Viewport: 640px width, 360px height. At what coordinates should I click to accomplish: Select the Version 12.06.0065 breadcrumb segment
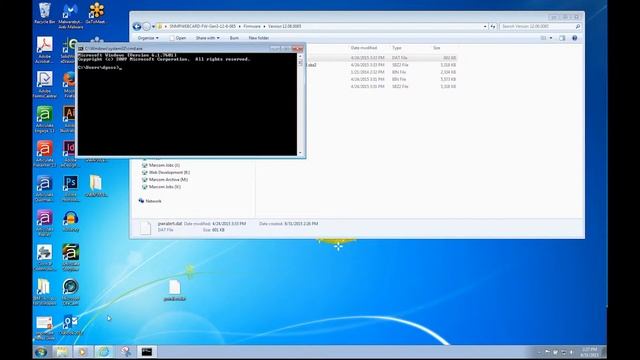pyautogui.click(x=284, y=27)
